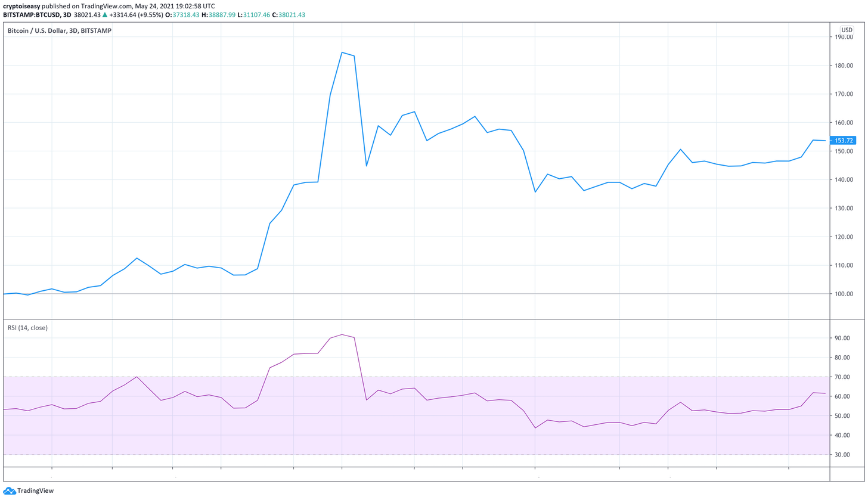868x500 pixels.
Task: Click the USD currency button on the price axis
Action: pos(847,30)
